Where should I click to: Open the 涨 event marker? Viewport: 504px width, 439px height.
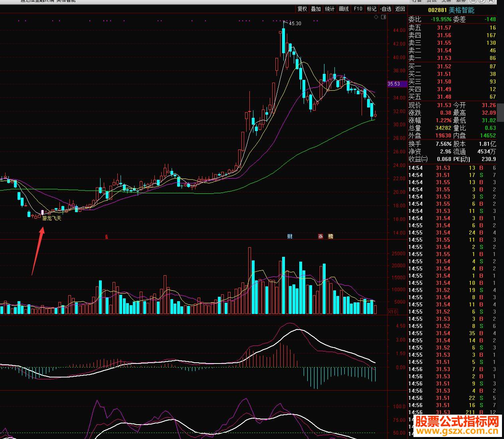pyautogui.click(x=320, y=236)
